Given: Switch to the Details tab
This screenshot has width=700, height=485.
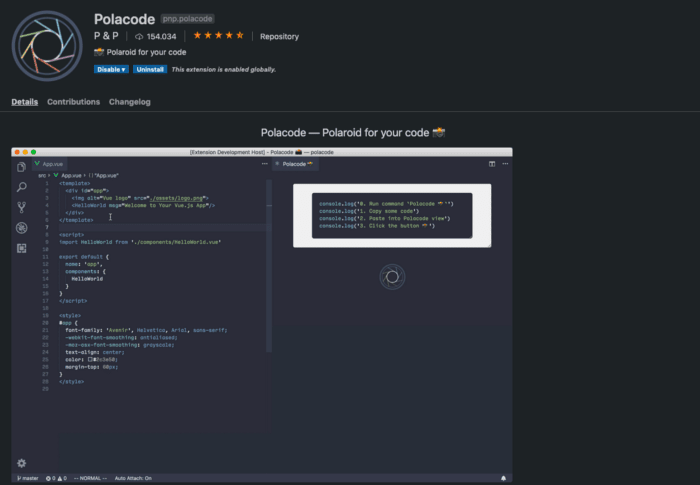Looking at the screenshot, I should pos(25,102).
